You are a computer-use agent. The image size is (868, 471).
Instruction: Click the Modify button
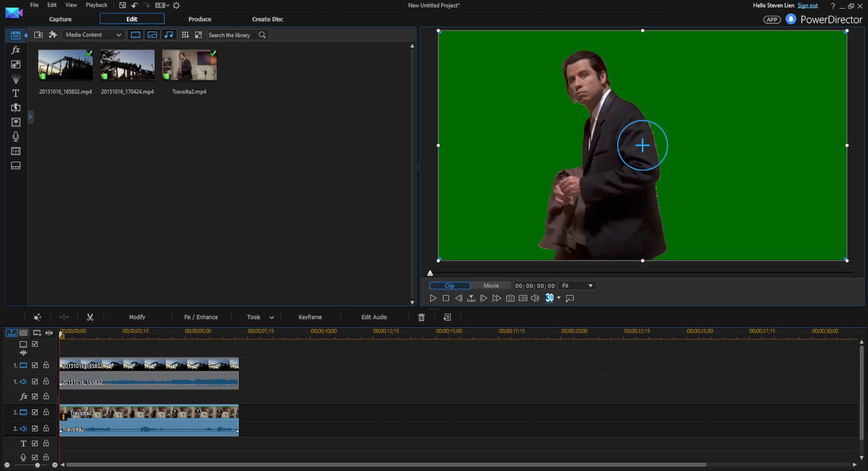(137, 317)
